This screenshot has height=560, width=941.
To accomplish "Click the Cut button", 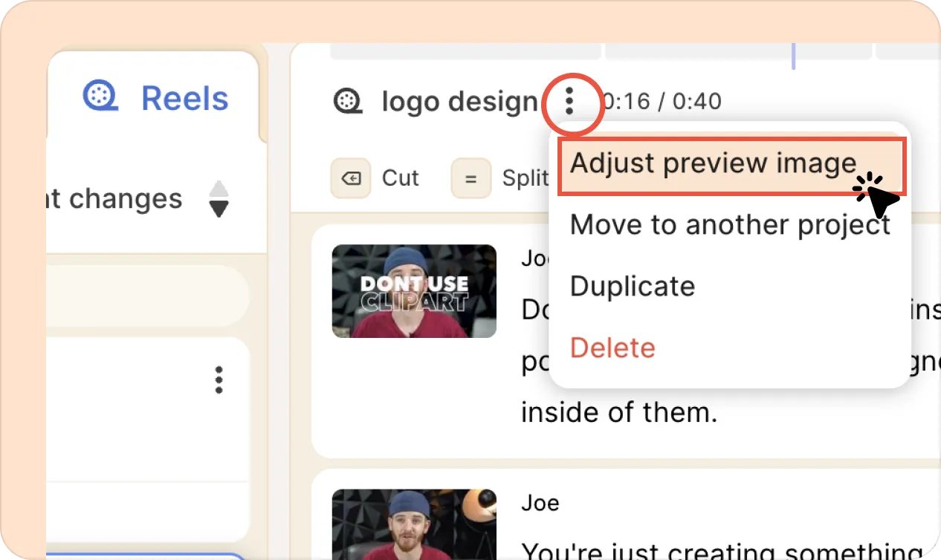I will click(375, 178).
